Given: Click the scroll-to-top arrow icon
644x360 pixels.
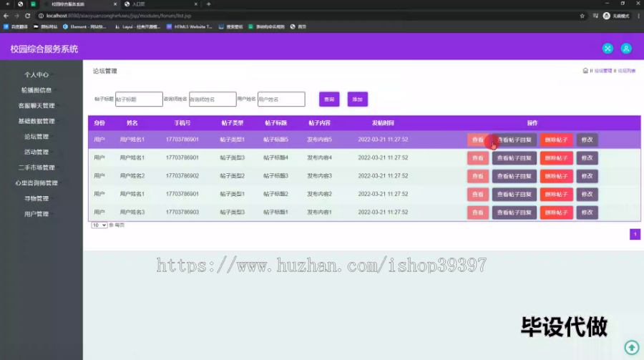Looking at the screenshot, I should coord(632,347).
